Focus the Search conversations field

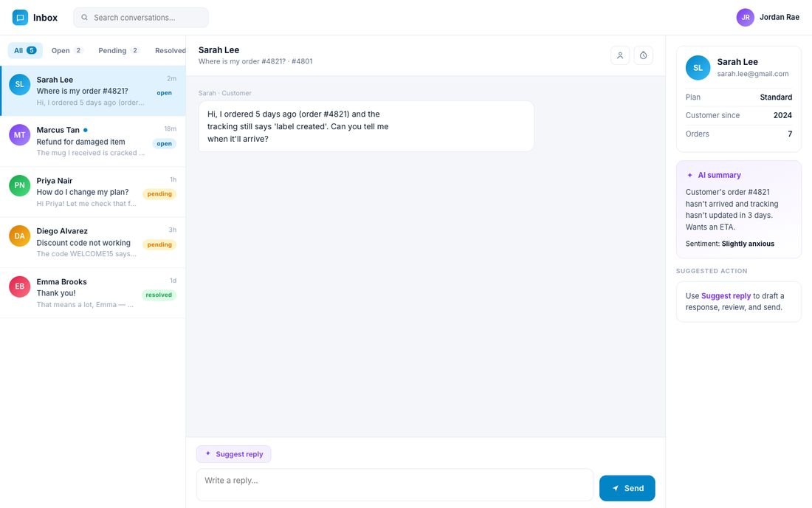pyautogui.click(x=141, y=17)
